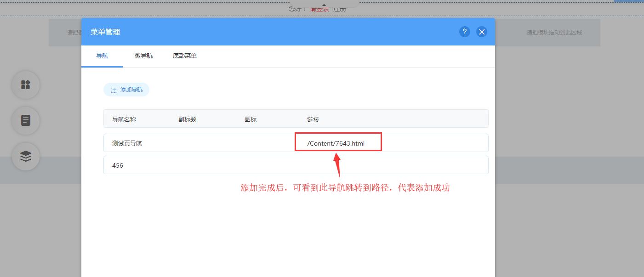This screenshot has height=277, width=644.
Task: Click the 注册 link
Action: (340, 9)
